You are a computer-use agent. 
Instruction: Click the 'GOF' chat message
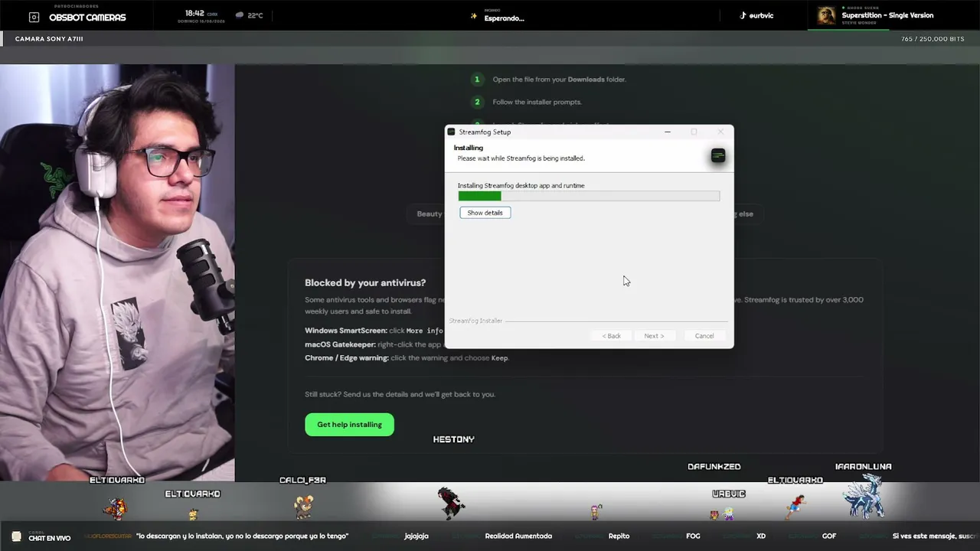(x=829, y=536)
